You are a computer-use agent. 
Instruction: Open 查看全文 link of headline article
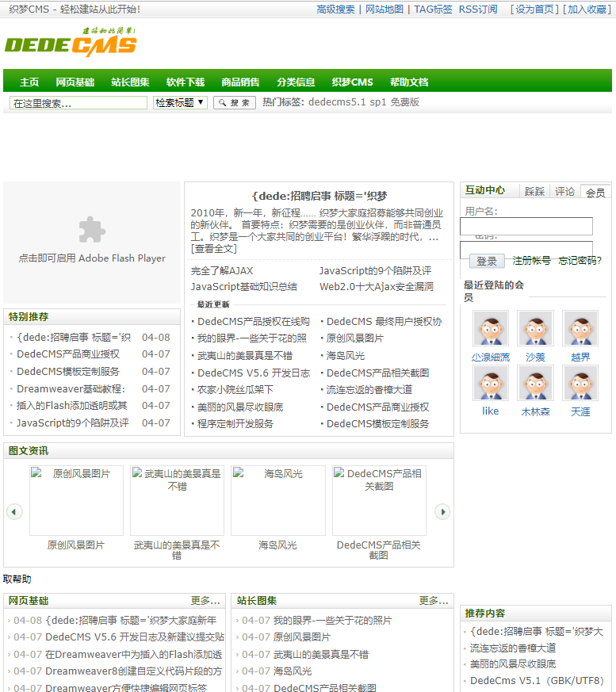[213, 248]
